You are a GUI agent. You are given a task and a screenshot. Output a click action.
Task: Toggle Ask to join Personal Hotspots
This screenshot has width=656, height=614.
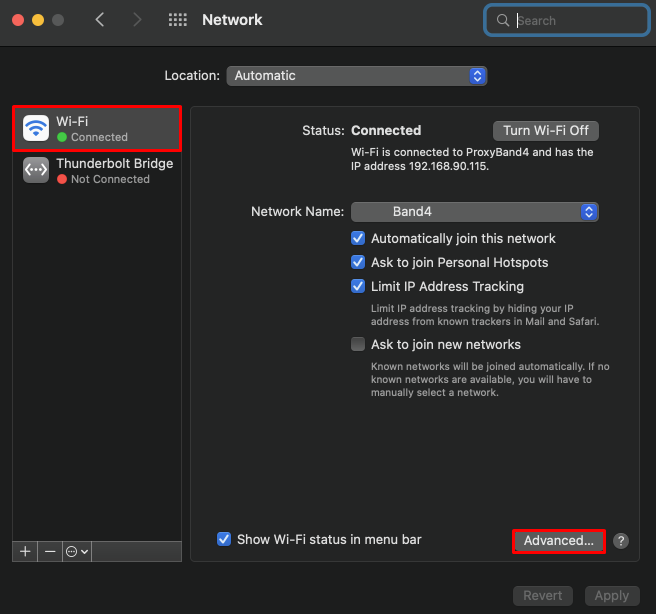(x=358, y=262)
